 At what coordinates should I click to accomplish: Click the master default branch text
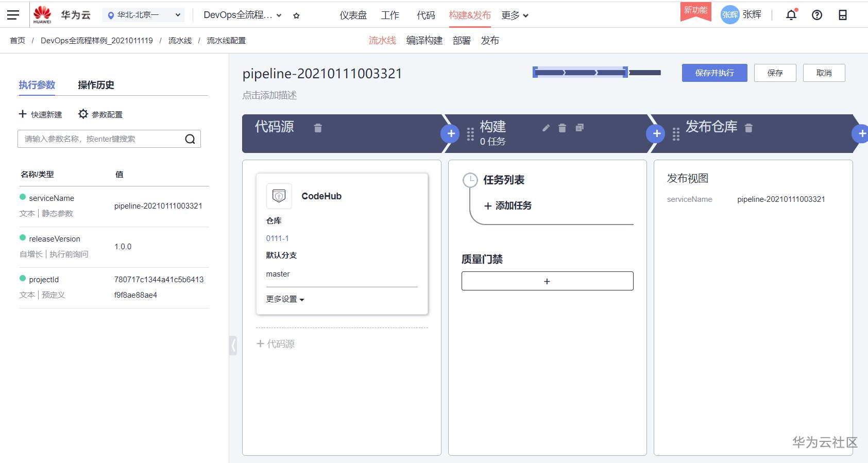tap(278, 274)
